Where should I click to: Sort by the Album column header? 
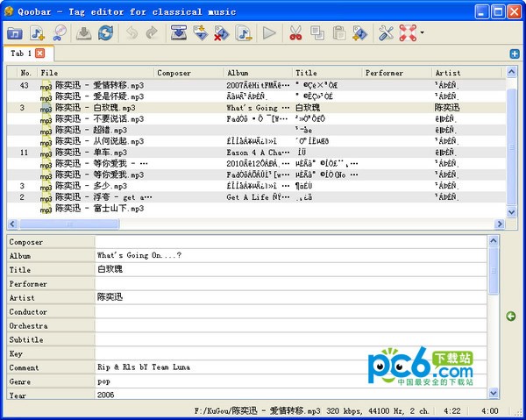click(259, 73)
